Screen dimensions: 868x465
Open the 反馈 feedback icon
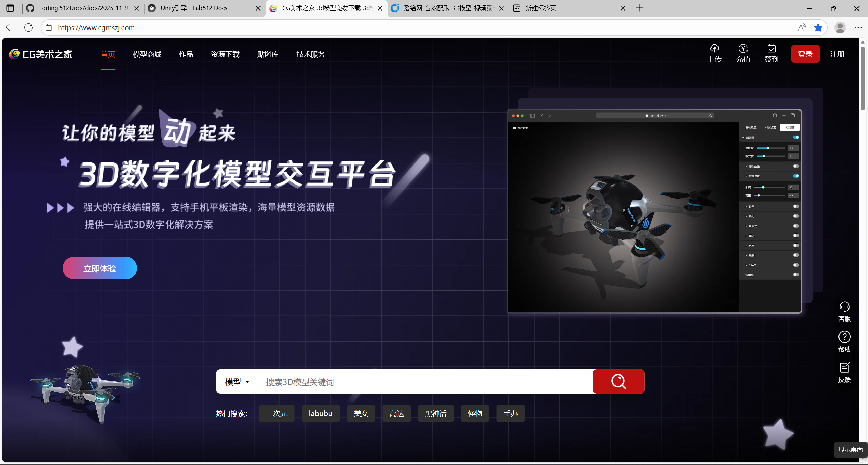[844, 368]
